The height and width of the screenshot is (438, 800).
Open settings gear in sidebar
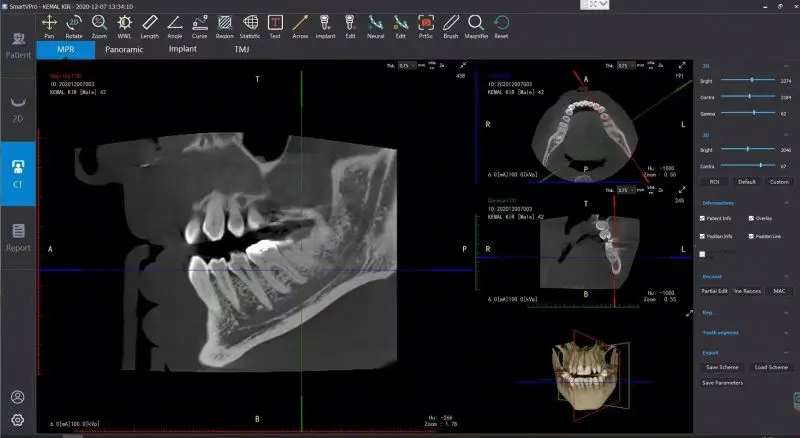tap(17, 420)
